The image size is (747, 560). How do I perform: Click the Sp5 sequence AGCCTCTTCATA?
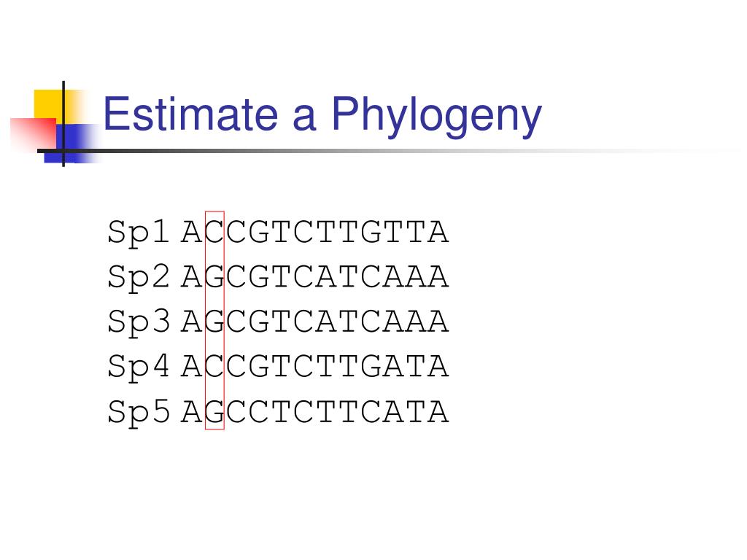point(315,412)
